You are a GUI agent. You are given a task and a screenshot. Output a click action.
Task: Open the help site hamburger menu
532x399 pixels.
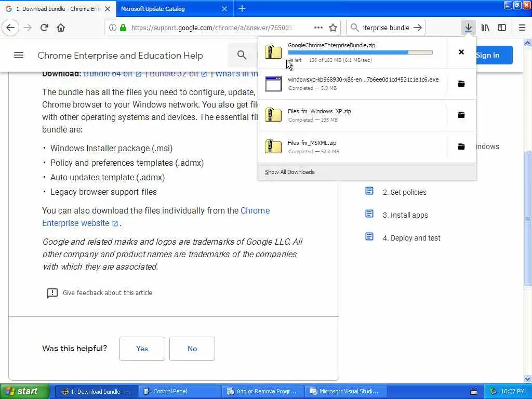[19, 55]
